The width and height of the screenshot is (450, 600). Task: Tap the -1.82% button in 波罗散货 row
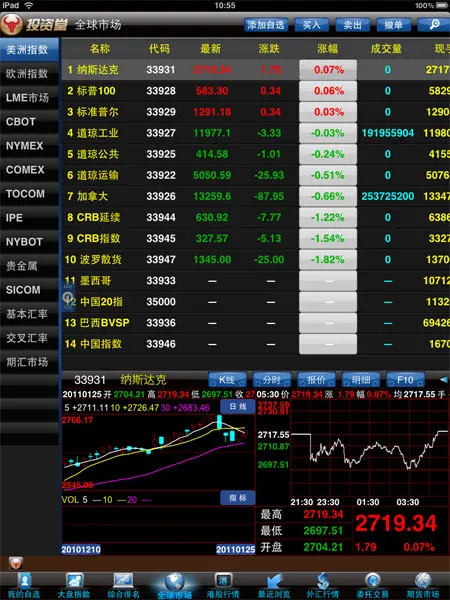(328, 259)
